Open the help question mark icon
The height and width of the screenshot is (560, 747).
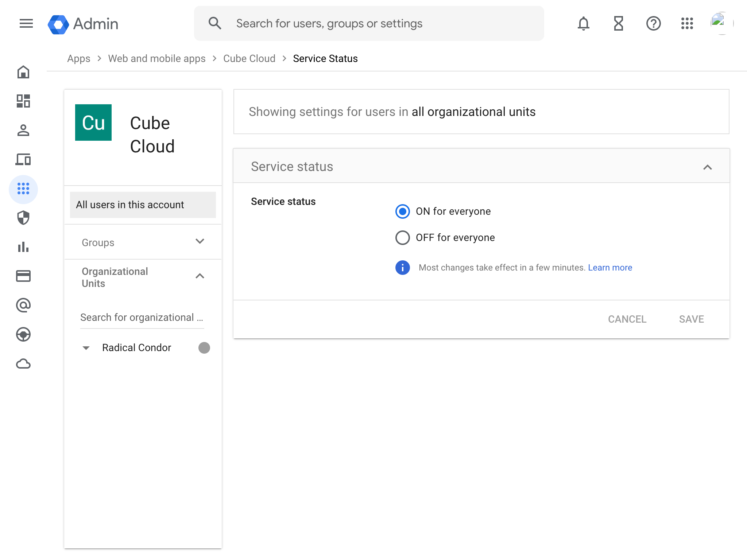click(x=653, y=24)
